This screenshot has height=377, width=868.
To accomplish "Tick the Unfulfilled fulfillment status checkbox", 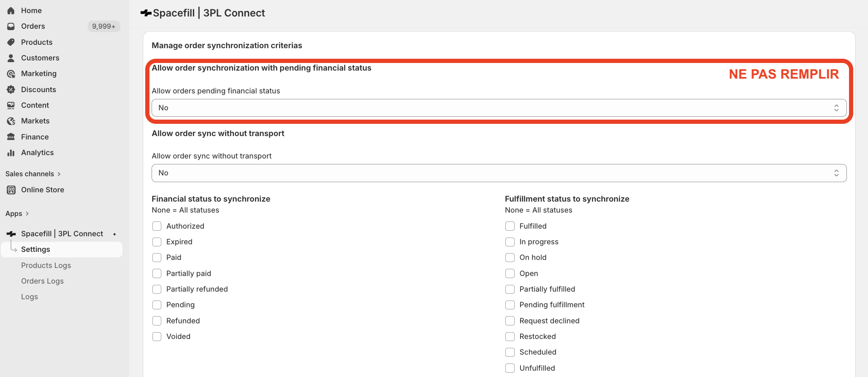I will tap(510, 368).
